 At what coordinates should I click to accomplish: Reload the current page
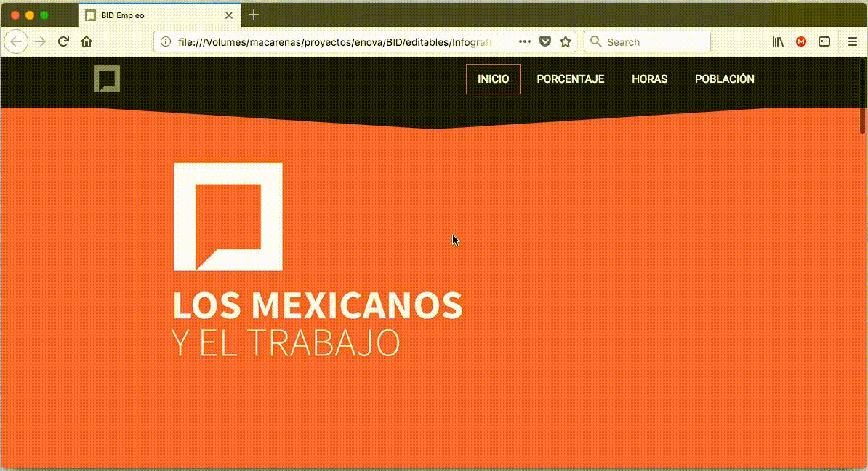point(63,42)
